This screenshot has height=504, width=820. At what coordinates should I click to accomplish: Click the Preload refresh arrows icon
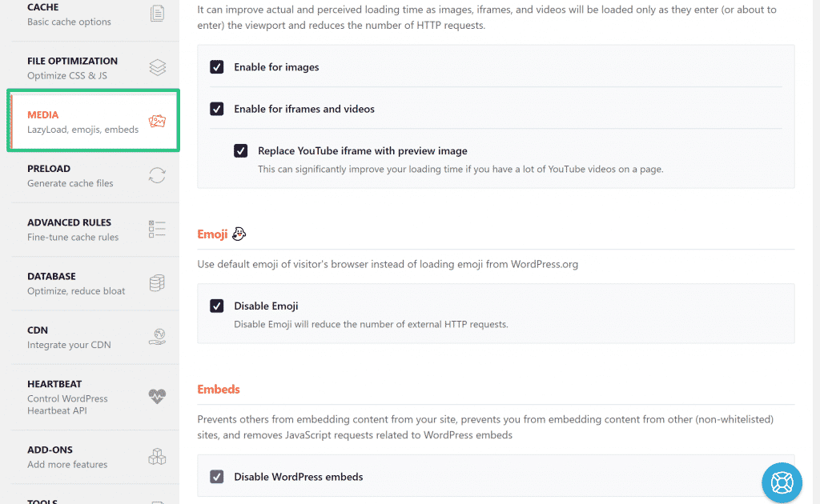[157, 175]
